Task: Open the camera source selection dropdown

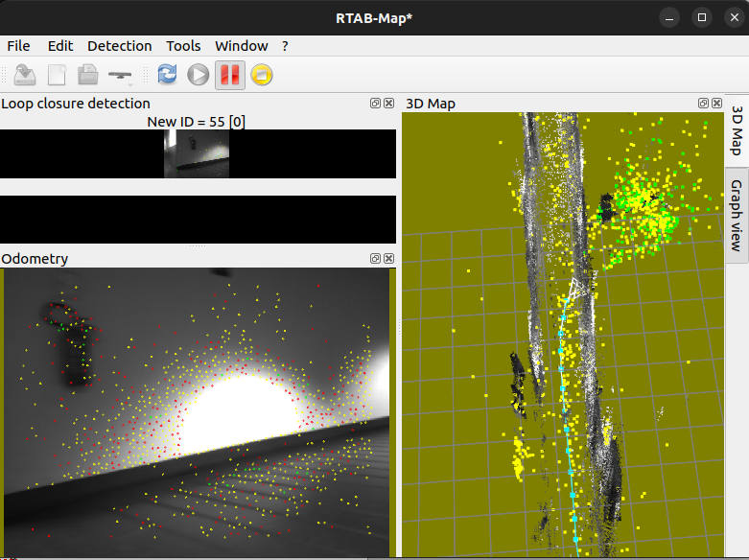Action: [x=121, y=75]
